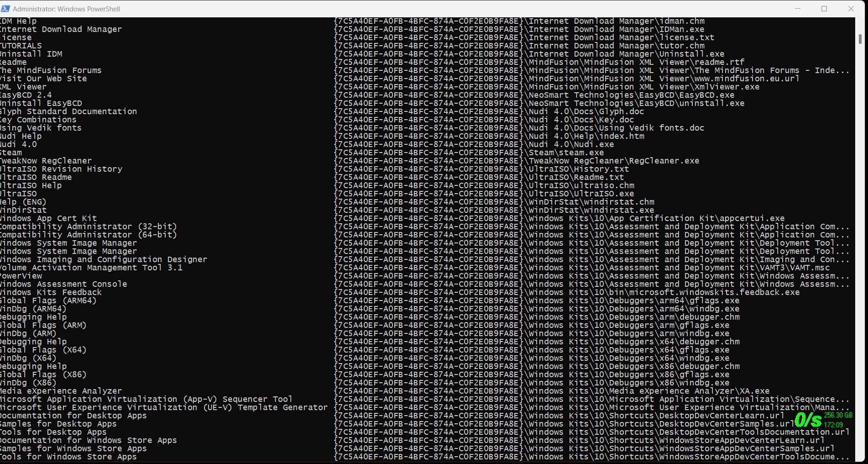The width and height of the screenshot is (868, 464).
Task: Click the 'Using Vedik fonts' entry
Action: [x=41, y=128]
